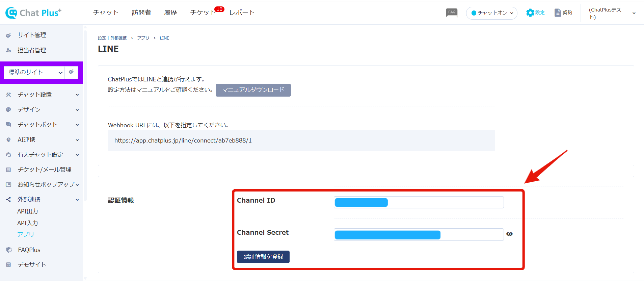Open the チャット tab in top navigation
The height and width of the screenshot is (281, 644).
point(106,12)
